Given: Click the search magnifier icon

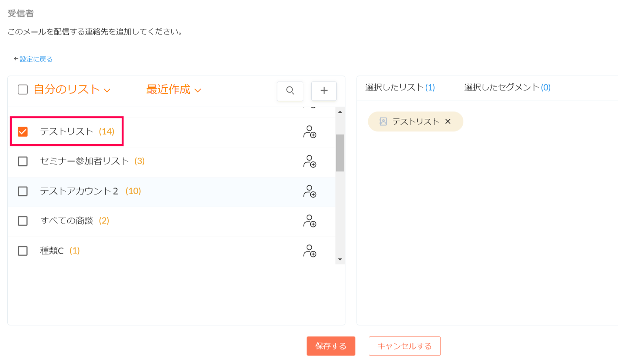Looking at the screenshot, I should click(290, 91).
